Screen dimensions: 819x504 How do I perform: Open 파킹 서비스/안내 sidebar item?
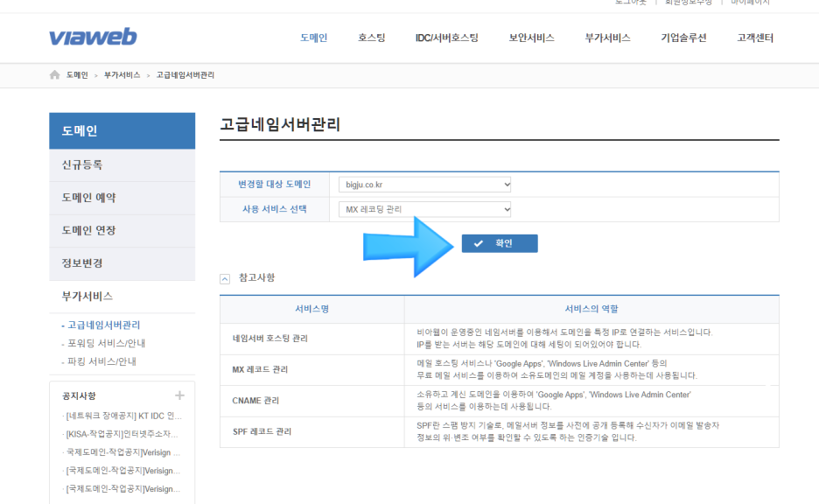click(101, 361)
